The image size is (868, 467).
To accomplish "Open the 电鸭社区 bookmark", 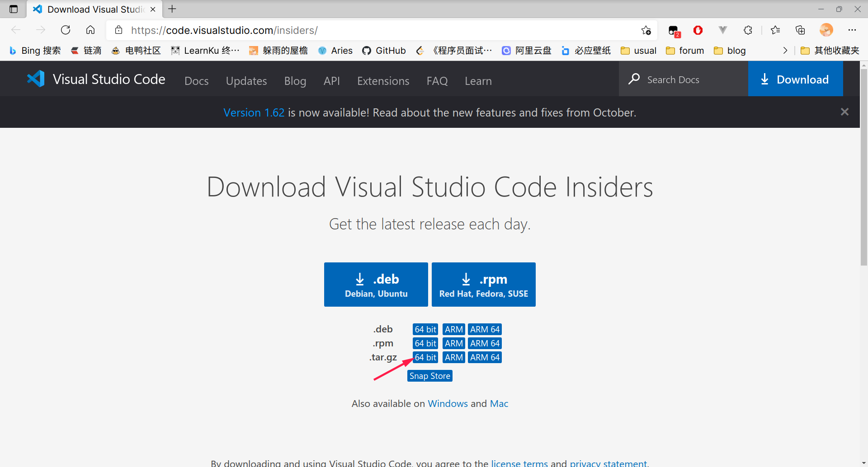I will (x=136, y=51).
